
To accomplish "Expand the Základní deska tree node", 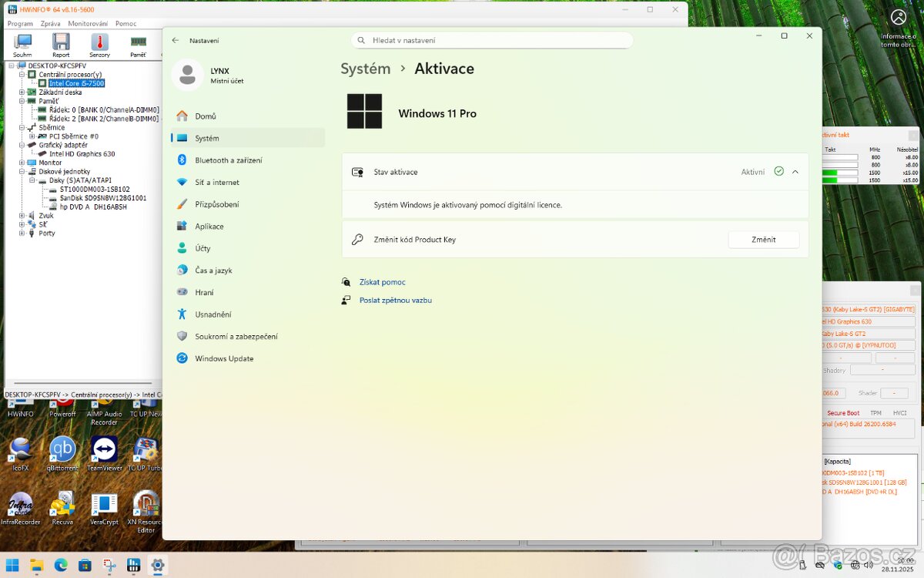I will pyautogui.click(x=22, y=92).
